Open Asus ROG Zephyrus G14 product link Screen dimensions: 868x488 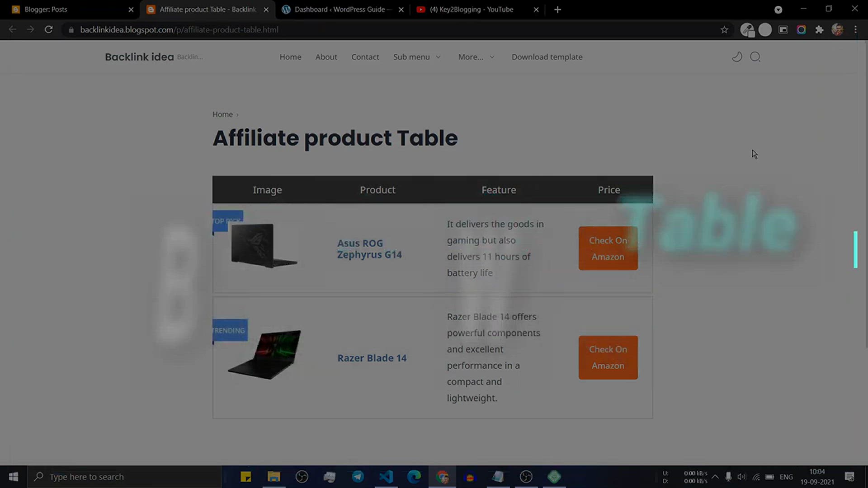pos(369,249)
